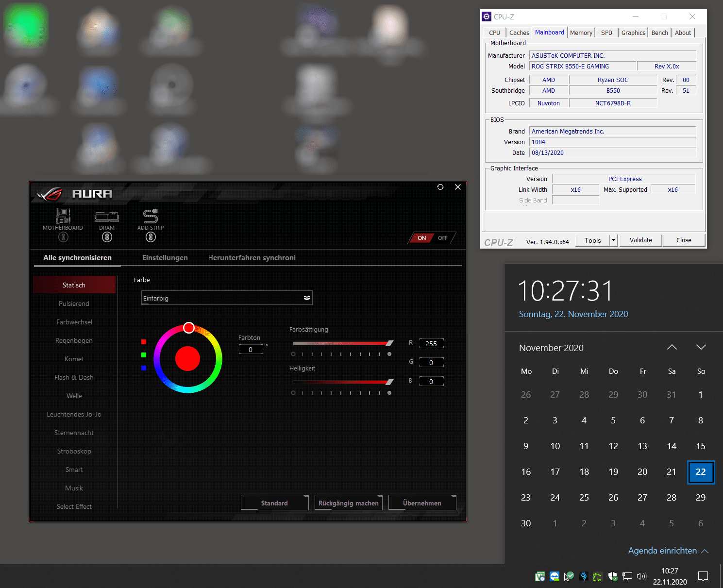Switch AURA lighting to ON
This screenshot has height=588, width=723.
click(x=421, y=238)
